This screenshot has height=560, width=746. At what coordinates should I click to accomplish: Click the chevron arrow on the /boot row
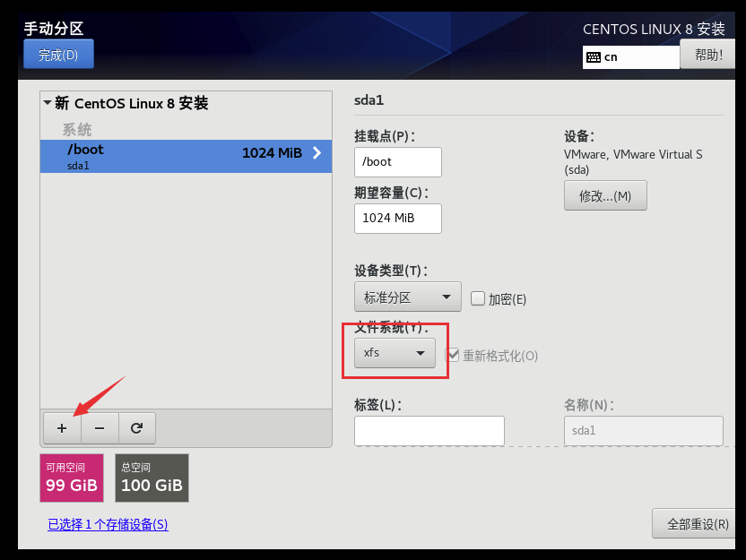[317, 152]
